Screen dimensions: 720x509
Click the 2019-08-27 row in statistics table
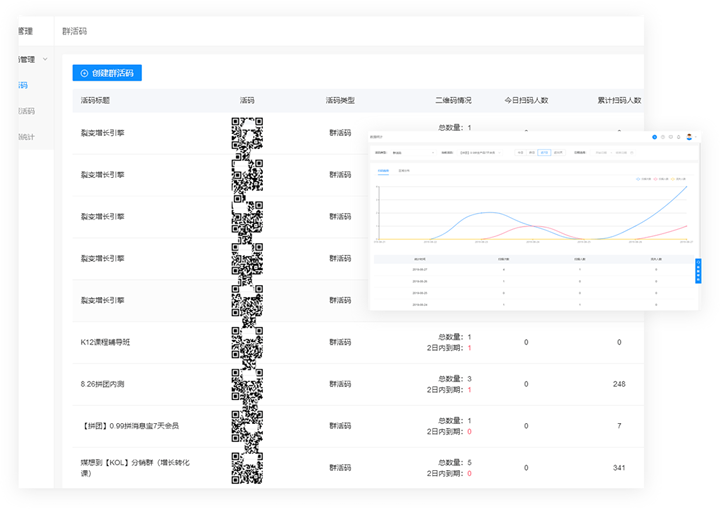[x=534, y=270]
